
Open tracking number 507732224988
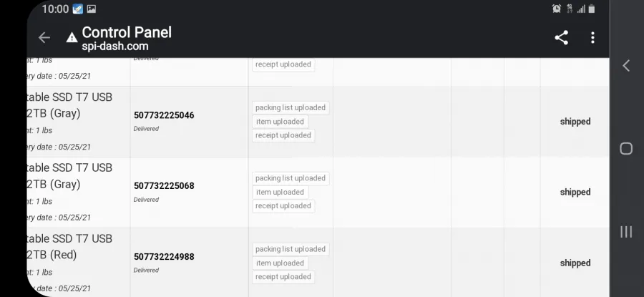click(164, 257)
